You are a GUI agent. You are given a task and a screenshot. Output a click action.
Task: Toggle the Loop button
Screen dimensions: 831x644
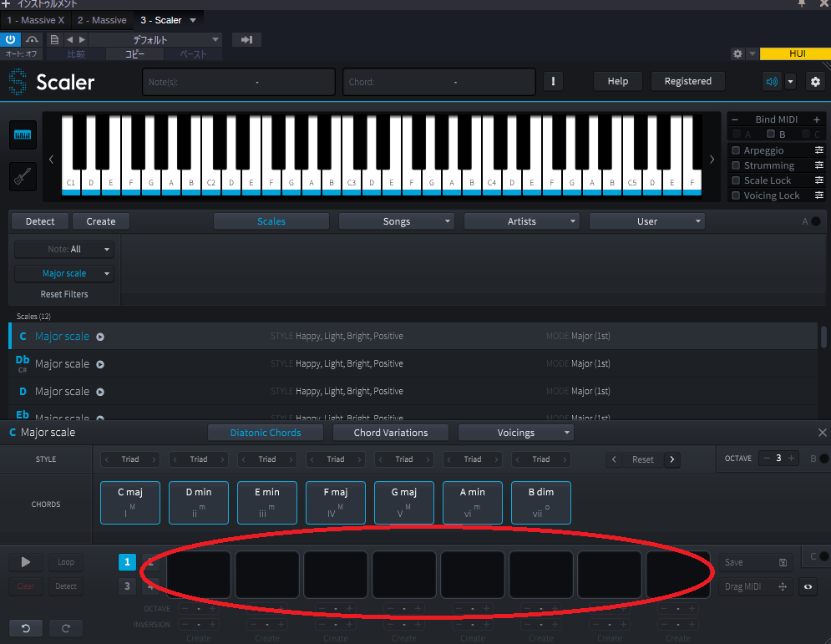66,562
